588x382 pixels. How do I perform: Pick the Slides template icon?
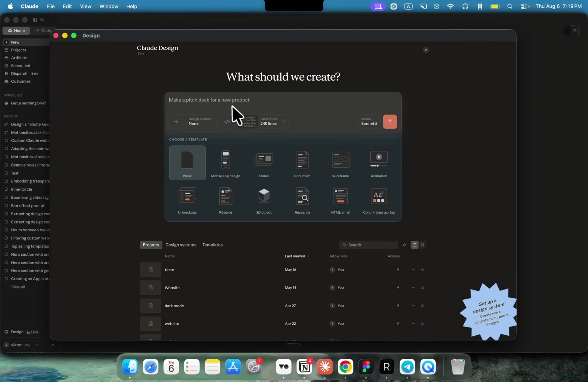tap(264, 160)
